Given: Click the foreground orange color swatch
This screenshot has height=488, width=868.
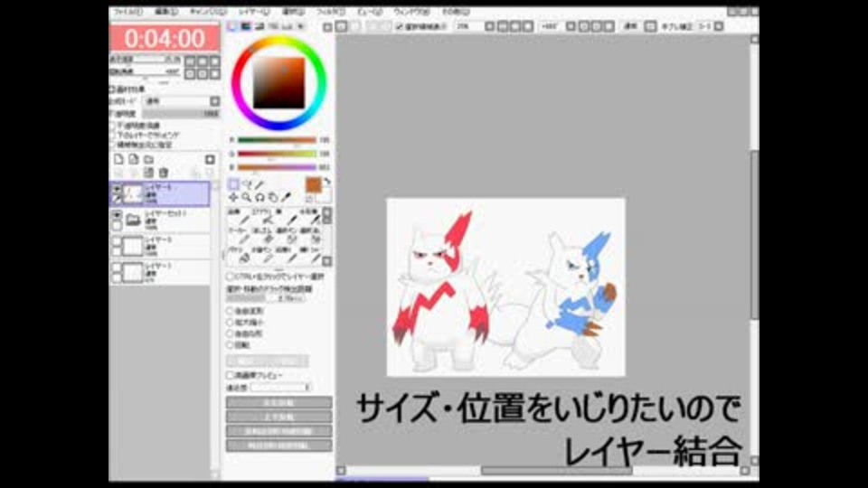Looking at the screenshot, I should [314, 185].
